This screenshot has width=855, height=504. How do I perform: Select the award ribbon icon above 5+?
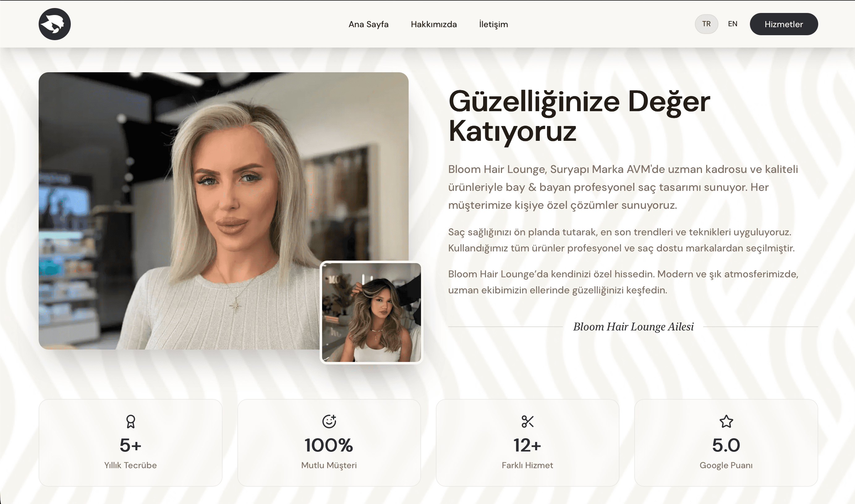tap(131, 422)
